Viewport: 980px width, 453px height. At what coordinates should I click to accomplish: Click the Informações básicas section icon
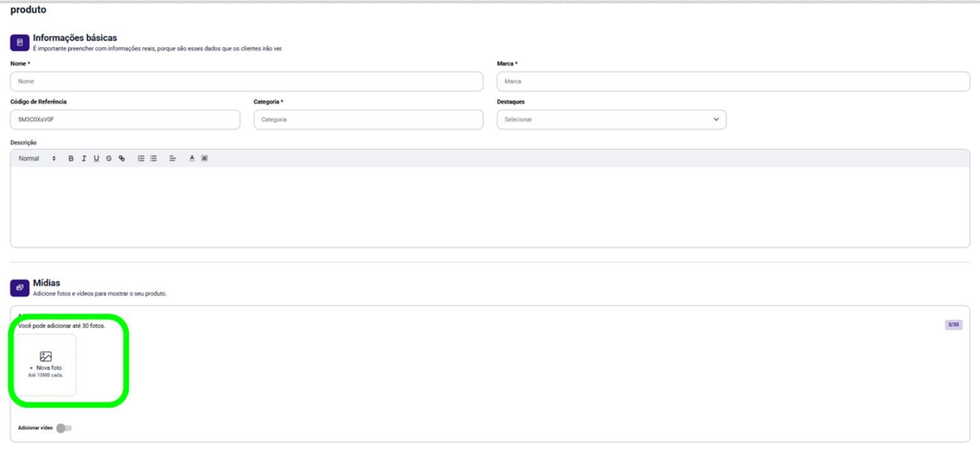click(20, 43)
